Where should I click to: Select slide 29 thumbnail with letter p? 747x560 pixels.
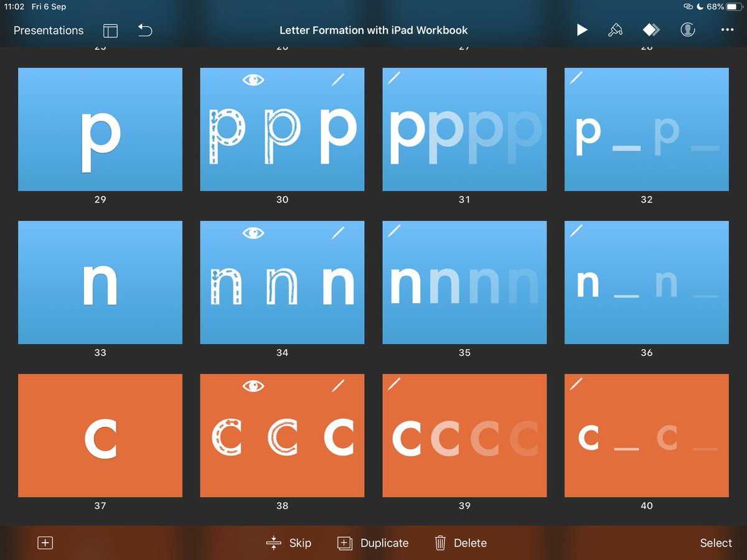(100, 129)
